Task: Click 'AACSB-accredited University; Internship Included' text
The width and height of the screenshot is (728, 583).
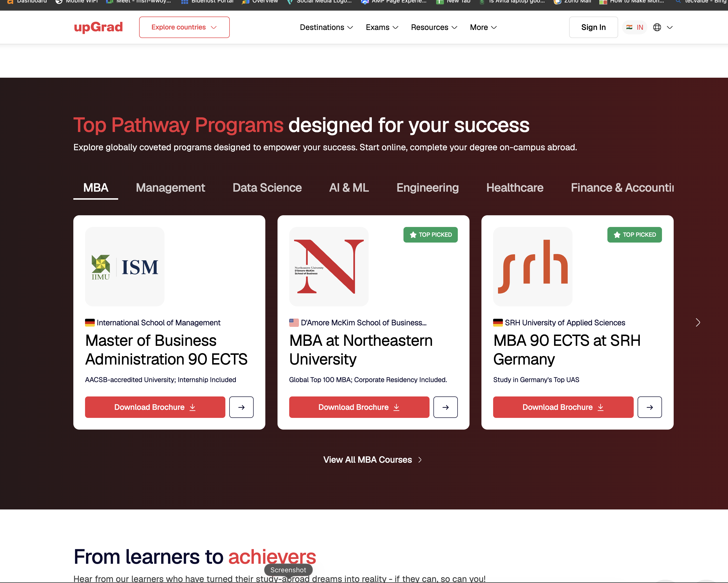Action: (x=160, y=380)
